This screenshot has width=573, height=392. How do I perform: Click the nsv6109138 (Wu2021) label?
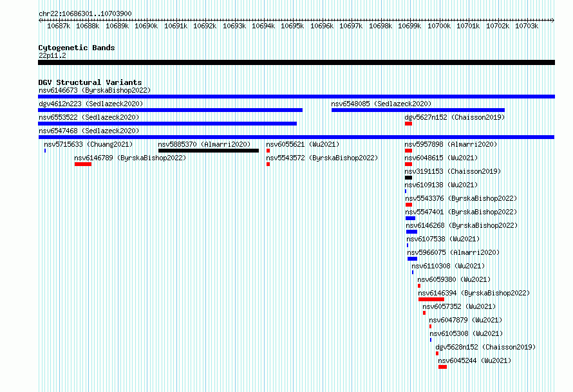coord(441,185)
